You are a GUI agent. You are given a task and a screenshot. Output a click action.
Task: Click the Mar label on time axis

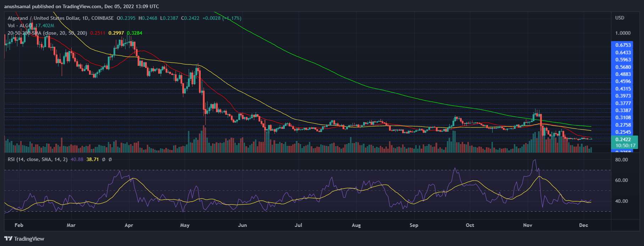pos(71,225)
